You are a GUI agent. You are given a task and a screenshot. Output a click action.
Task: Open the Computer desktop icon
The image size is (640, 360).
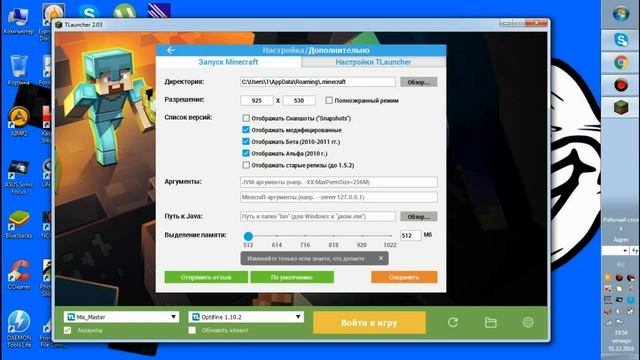point(18,19)
